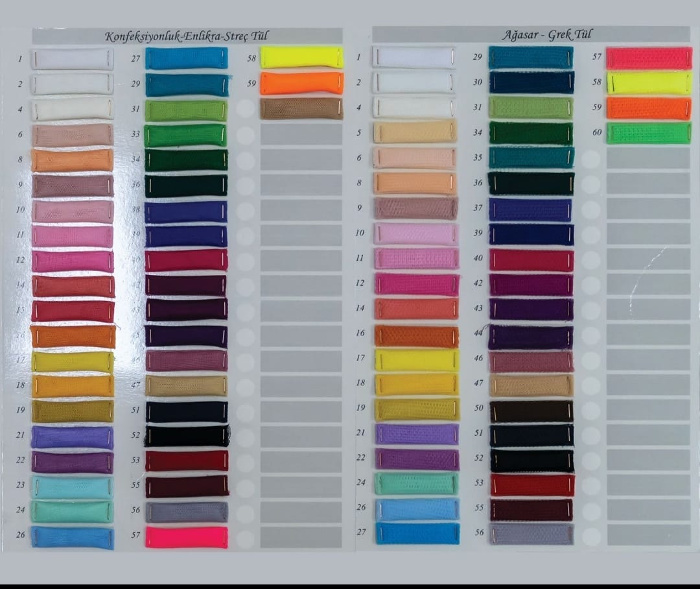Click the unnumbered brown swatch below 59
The image size is (700, 589).
(x=301, y=108)
